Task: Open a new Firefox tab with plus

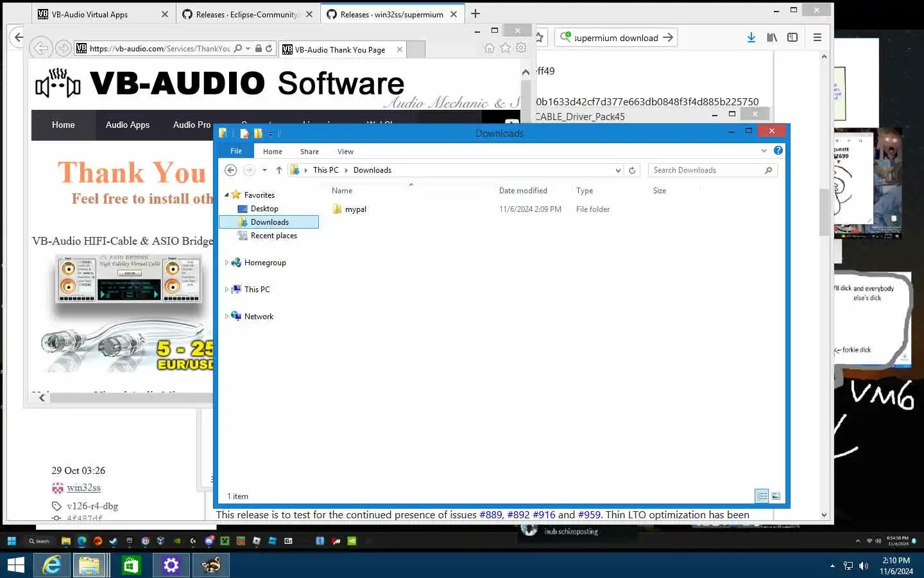Action: 475,13
